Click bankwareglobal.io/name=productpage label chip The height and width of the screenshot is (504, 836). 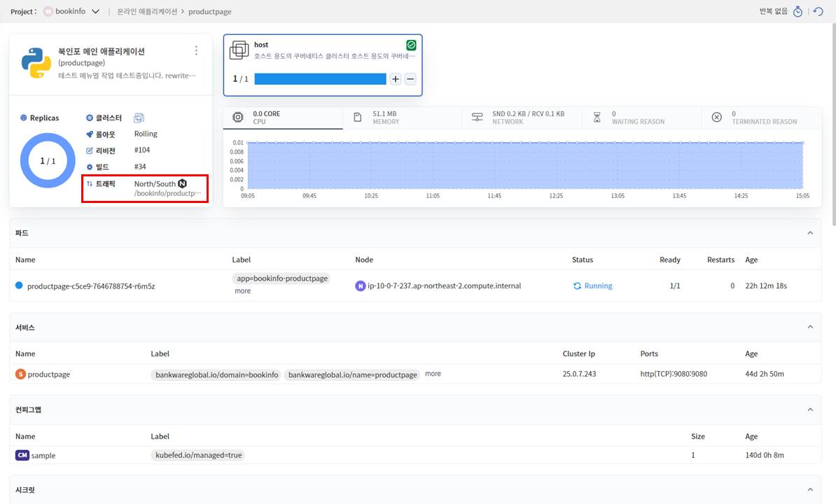352,374
